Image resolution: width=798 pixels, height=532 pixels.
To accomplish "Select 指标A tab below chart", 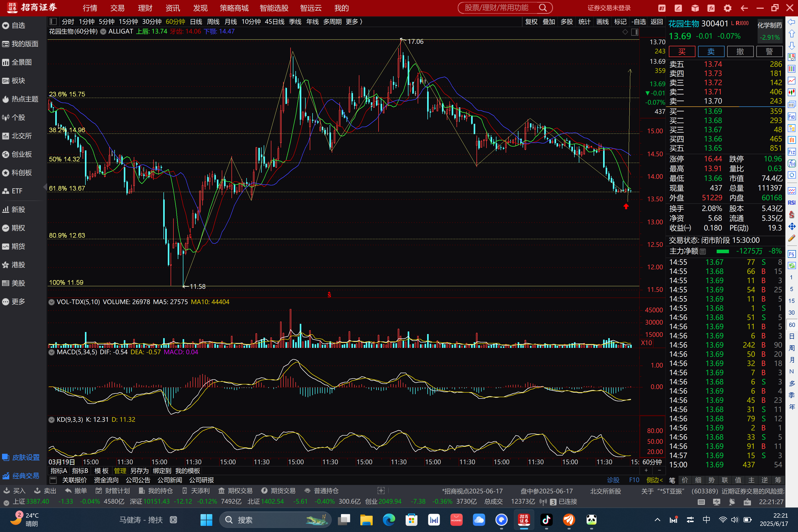I will point(59,471).
